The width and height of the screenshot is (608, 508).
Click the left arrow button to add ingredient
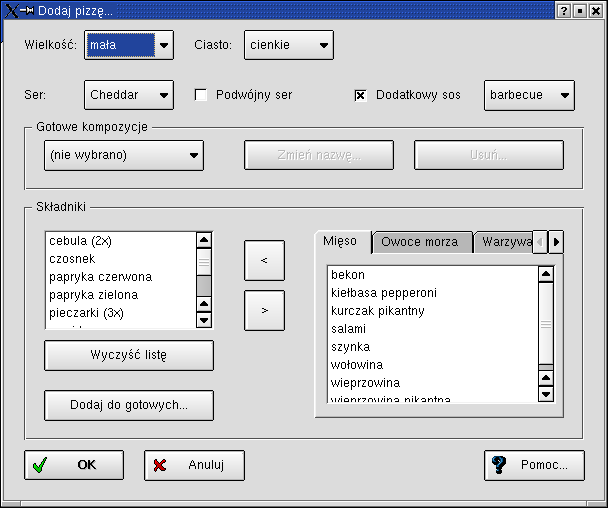[x=264, y=260]
